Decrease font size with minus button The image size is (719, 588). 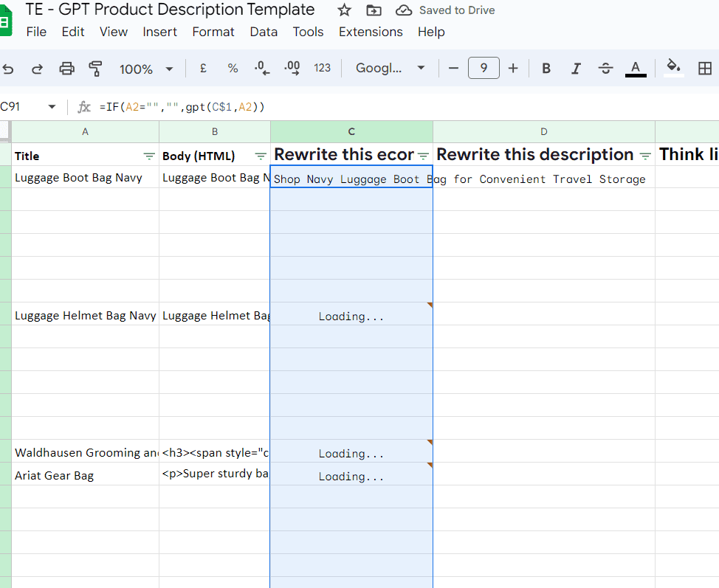tap(453, 69)
